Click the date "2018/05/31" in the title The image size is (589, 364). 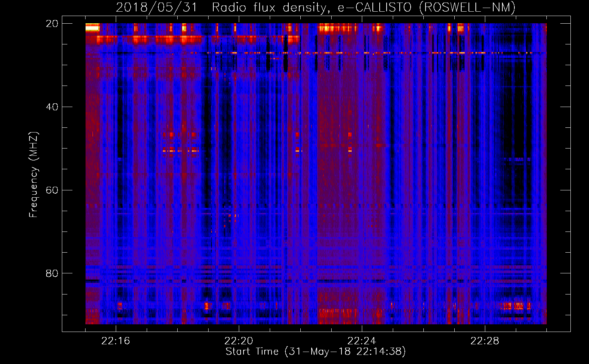pos(157,7)
